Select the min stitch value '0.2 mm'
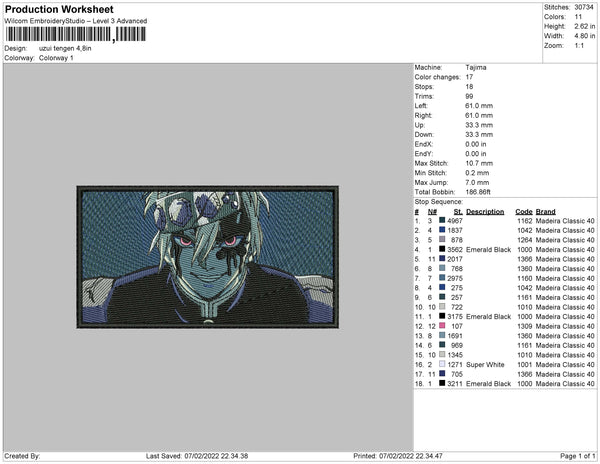This screenshot has width=600, height=464. pos(477,173)
